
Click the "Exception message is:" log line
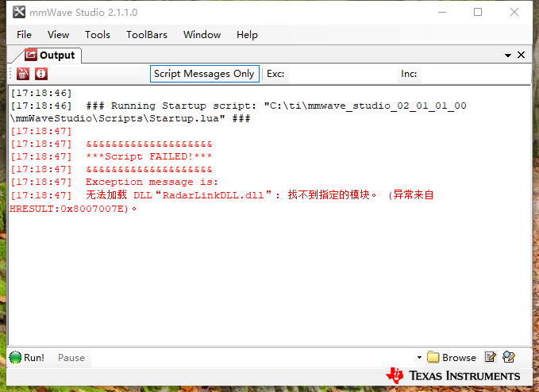coord(152,182)
